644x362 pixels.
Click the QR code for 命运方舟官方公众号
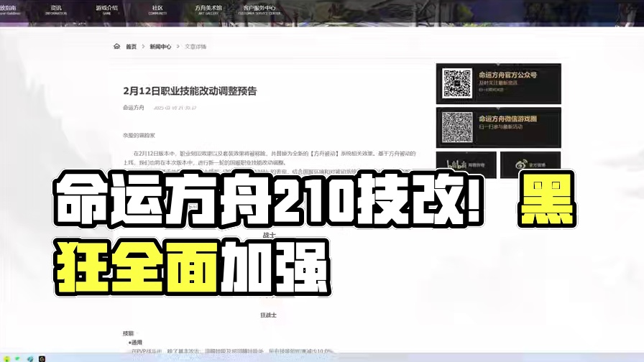click(x=456, y=83)
